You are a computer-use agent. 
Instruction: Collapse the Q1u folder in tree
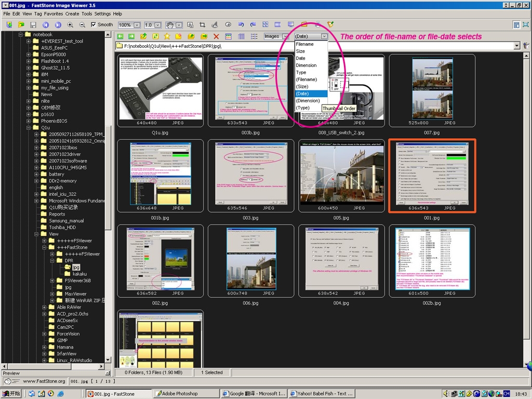29,128
